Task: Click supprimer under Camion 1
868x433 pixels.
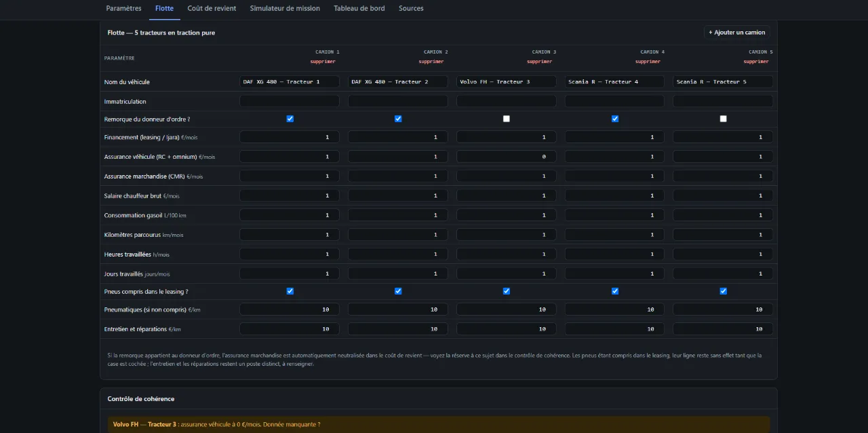Action: coord(323,62)
